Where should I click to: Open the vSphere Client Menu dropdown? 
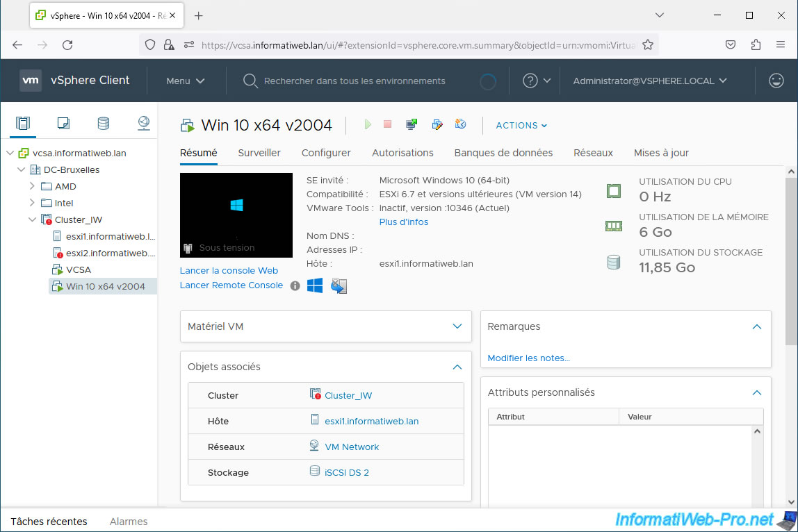click(x=185, y=81)
